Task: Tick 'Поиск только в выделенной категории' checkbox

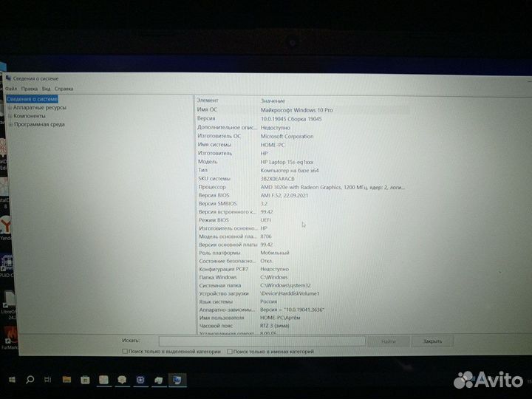Action: [125, 352]
